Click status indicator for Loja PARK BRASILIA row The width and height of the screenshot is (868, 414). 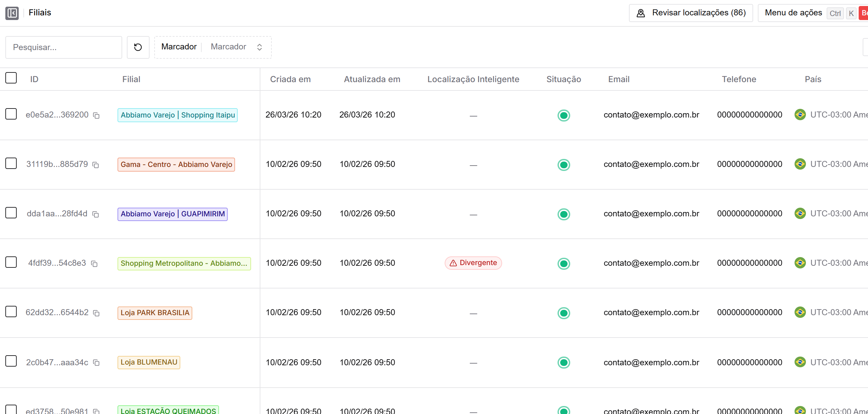point(564,313)
